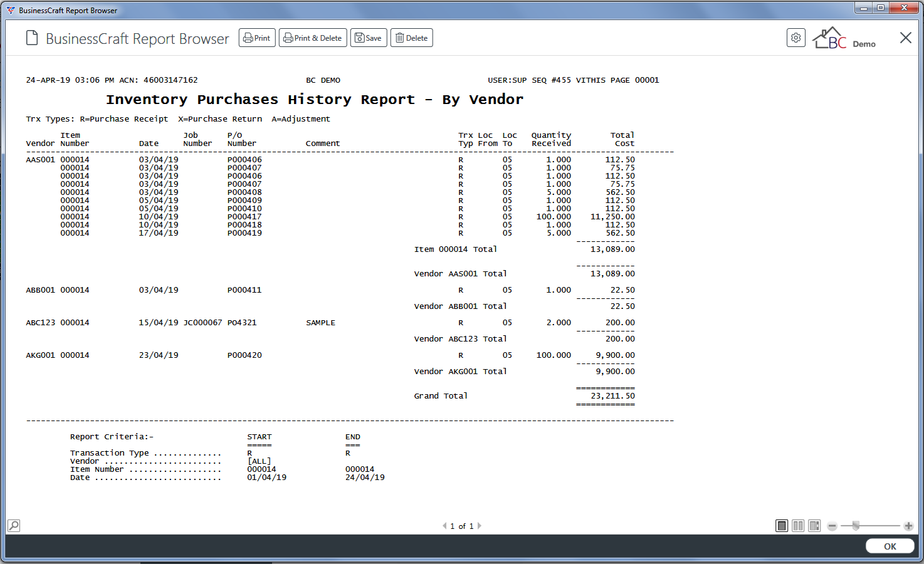924x564 pixels.
Task: Click P/O number P000408
Action: 244,192
